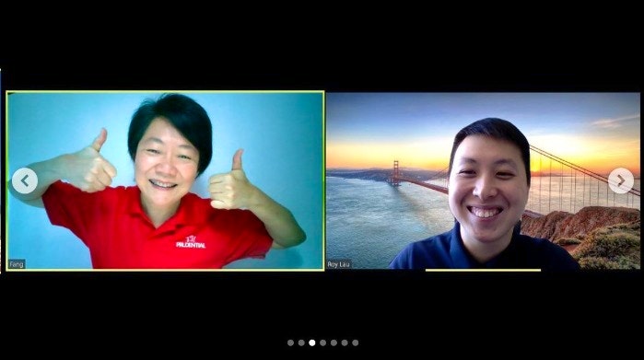Click the Golden Gate Bridge tower in the background
The height and width of the screenshot is (360, 644).
click(x=396, y=173)
